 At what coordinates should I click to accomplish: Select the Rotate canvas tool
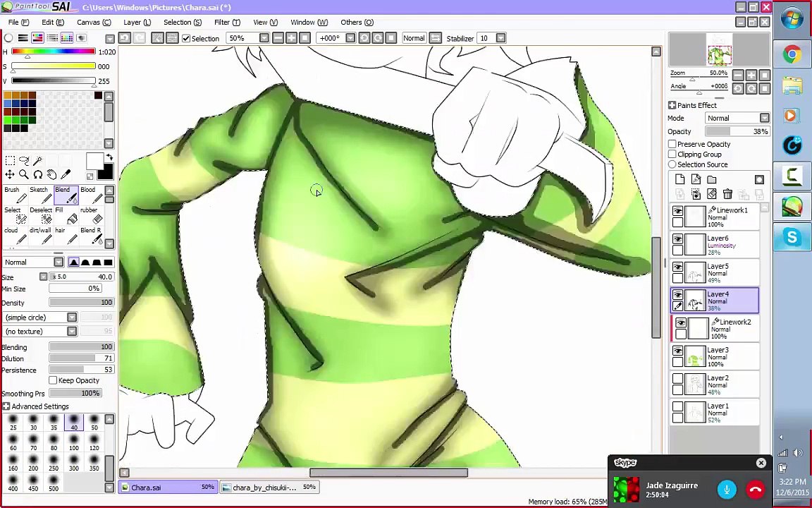pyautogui.click(x=38, y=175)
